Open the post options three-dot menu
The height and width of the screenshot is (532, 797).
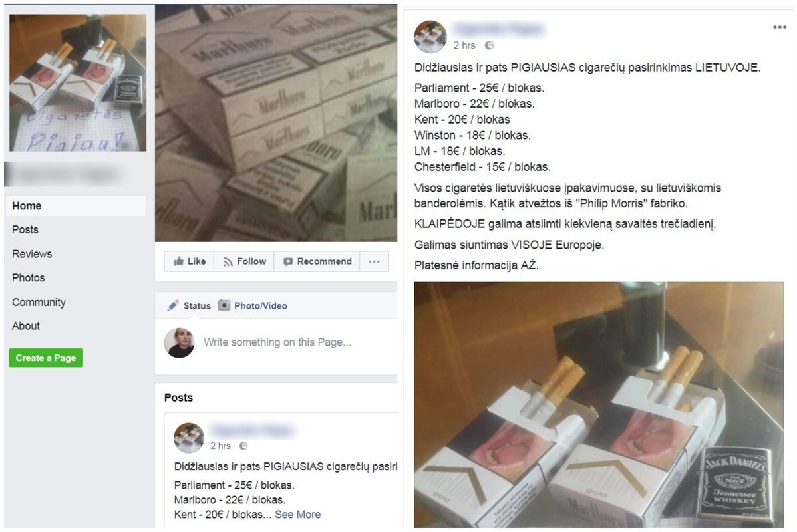779,27
